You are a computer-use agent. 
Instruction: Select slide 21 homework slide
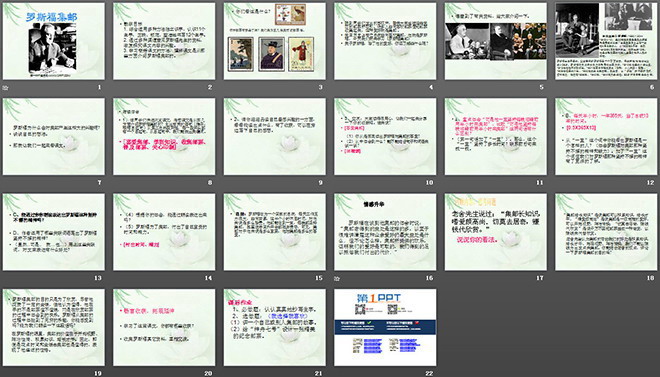click(x=274, y=327)
